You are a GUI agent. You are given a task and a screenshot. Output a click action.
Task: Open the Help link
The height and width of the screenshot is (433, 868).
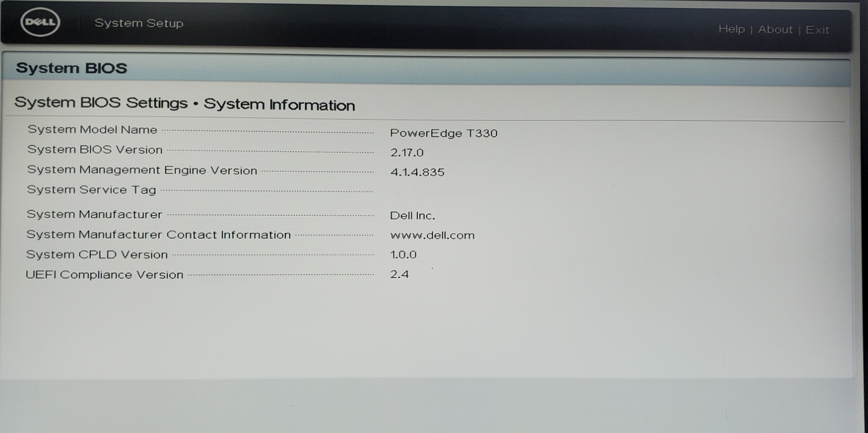tap(731, 29)
